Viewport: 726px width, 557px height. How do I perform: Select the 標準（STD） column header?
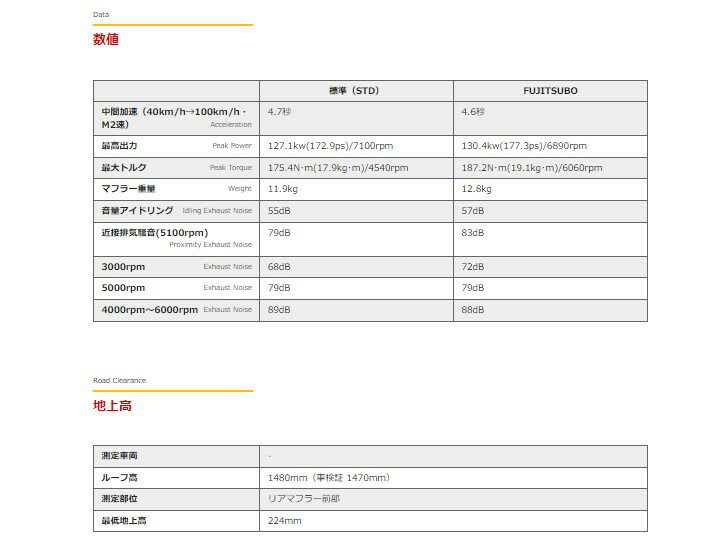point(354,91)
